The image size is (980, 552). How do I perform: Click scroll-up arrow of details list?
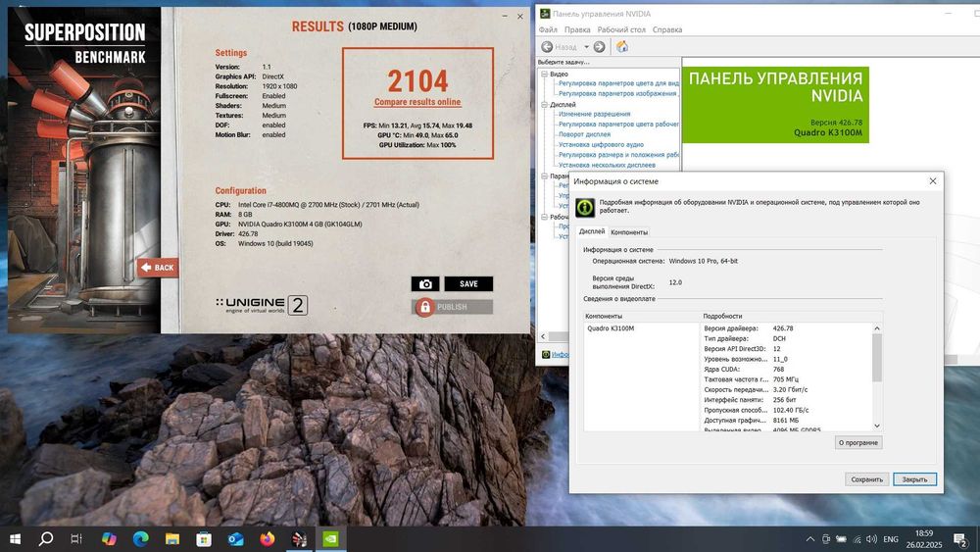point(877,328)
